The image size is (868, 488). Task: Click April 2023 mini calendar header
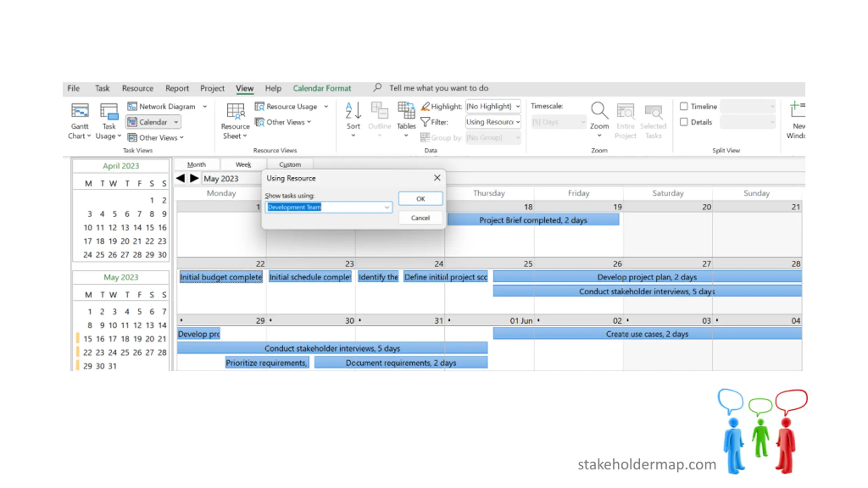[x=121, y=166]
